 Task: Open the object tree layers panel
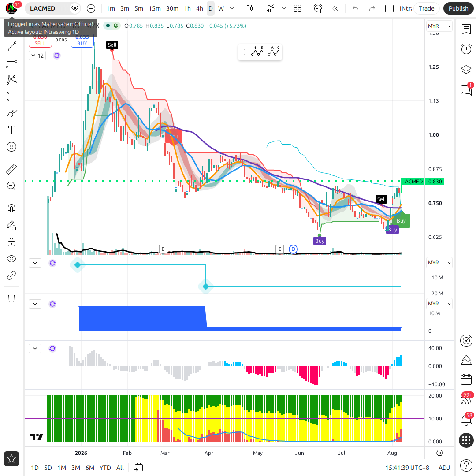pos(466,70)
